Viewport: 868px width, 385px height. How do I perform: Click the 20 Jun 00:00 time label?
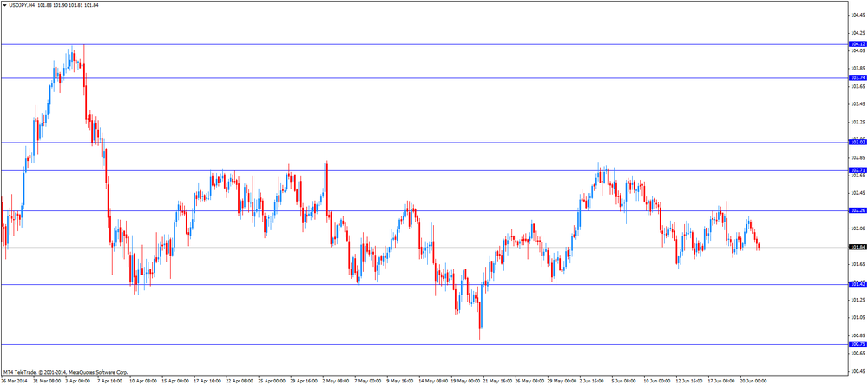754,382
